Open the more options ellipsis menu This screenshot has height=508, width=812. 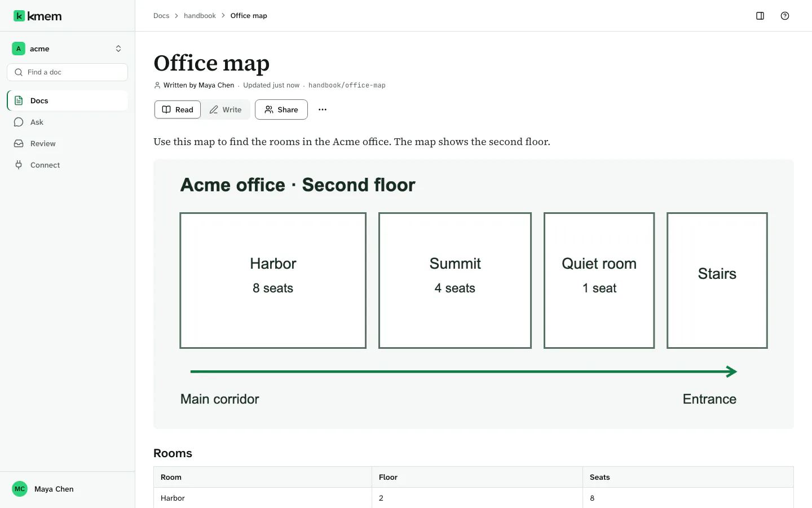click(x=323, y=110)
